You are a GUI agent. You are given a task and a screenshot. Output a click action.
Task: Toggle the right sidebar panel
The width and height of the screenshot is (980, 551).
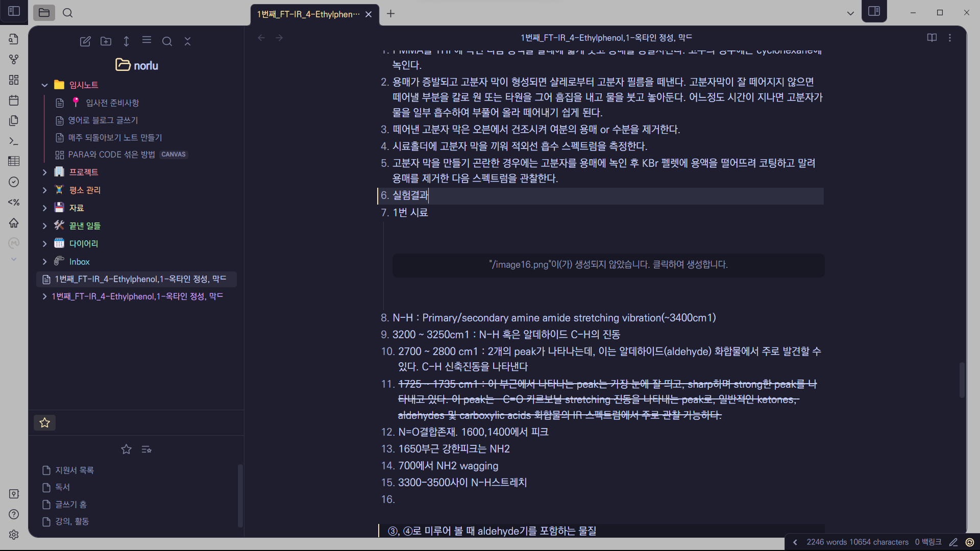tap(874, 11)
